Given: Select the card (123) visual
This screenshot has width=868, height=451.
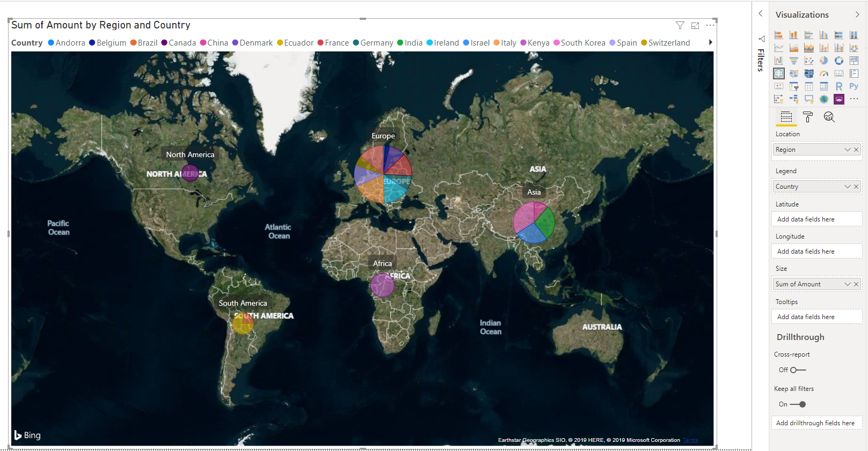Looking at the screenshot, I should click(x=839, y=73).
